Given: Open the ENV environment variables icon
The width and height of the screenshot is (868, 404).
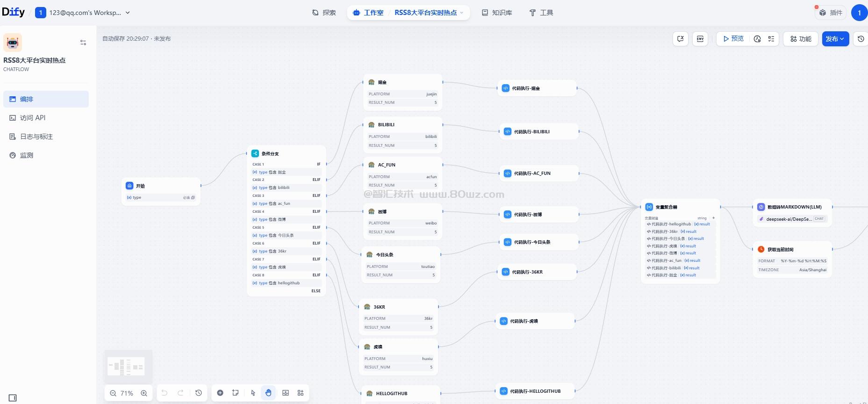Looking at the screenshot, I should click(700, 39).
